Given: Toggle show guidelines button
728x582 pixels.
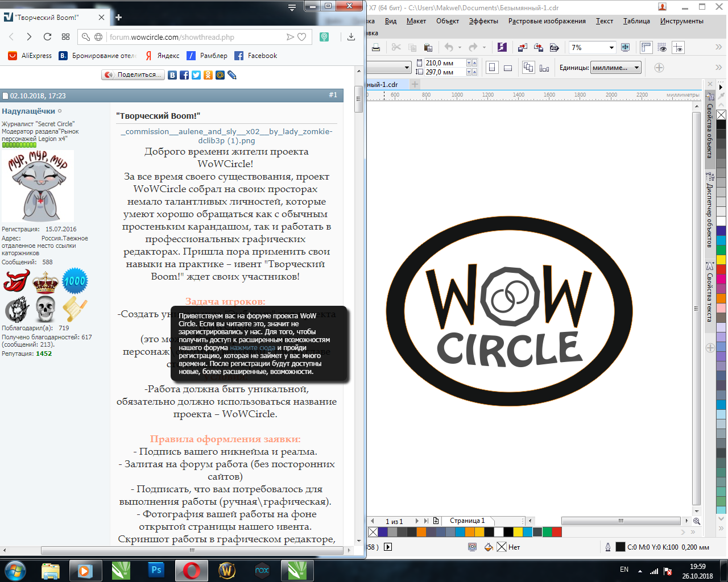Looking at the screenshot, I should 678,48.
